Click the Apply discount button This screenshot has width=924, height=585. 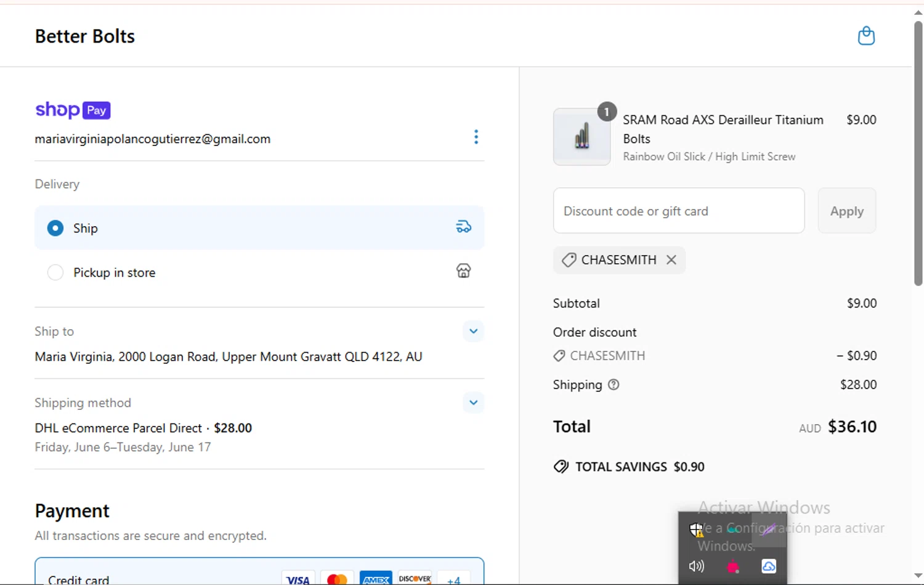click(847, 211)
